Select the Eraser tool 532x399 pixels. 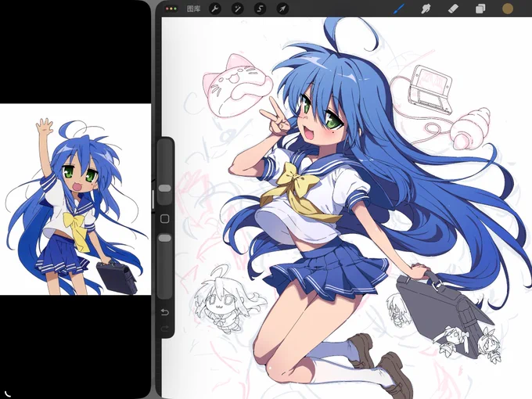point(453,9)
